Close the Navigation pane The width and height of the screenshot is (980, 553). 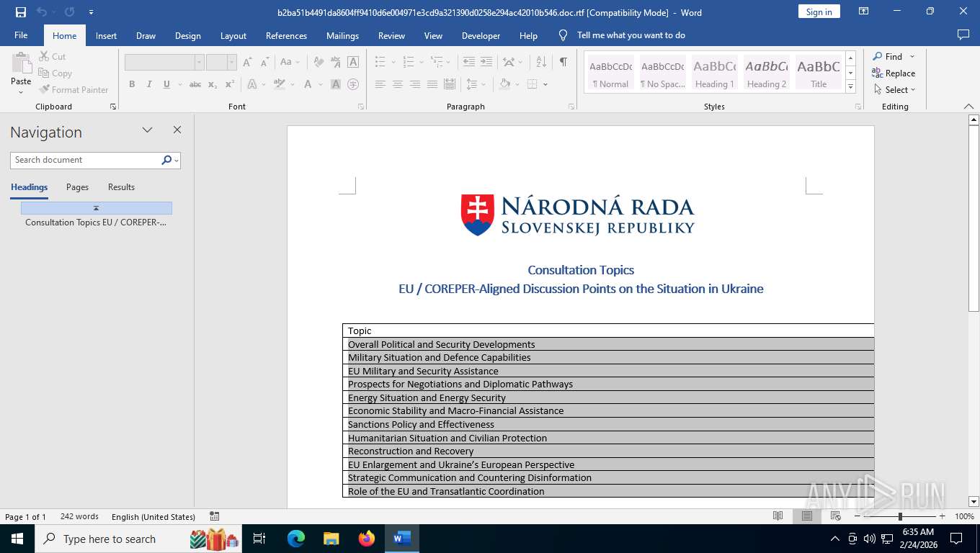[177, 130]
